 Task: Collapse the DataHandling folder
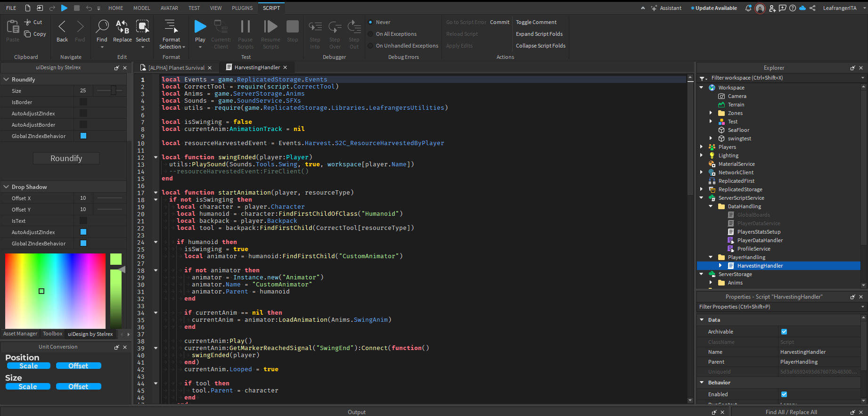tap(711, 206)
